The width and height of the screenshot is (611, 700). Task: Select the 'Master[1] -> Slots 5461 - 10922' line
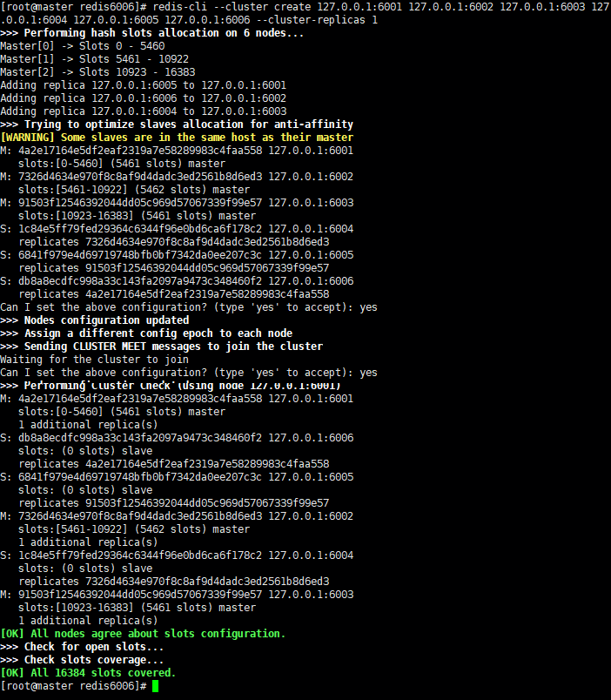click(x=95, y=59)
